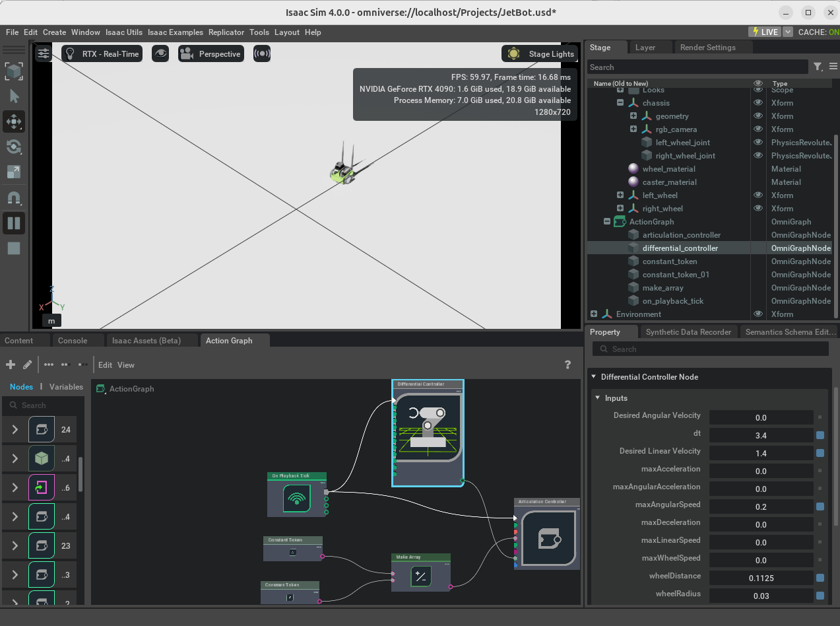840x626 pixels.
Task: Open the Action Graph Edit menu
Action: tap(105, 365)
